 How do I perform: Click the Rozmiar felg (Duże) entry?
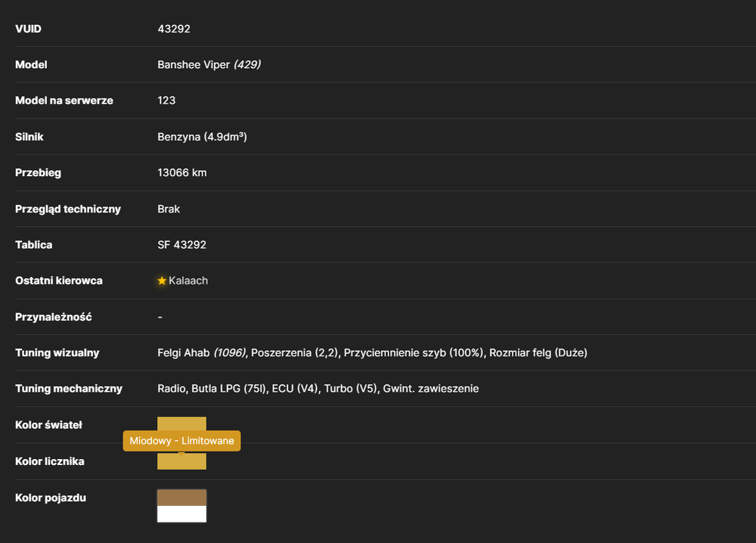pyautogui.click(x=538, y=353)
